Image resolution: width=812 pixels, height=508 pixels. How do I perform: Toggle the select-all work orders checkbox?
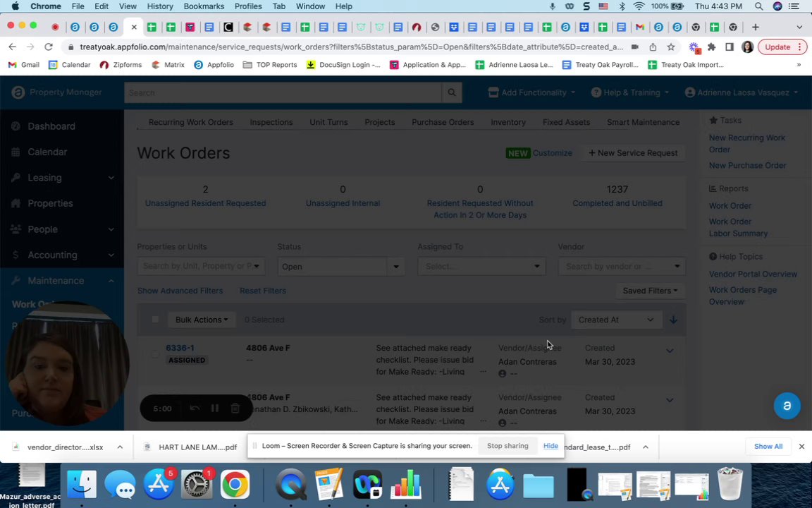pos(155,320)
